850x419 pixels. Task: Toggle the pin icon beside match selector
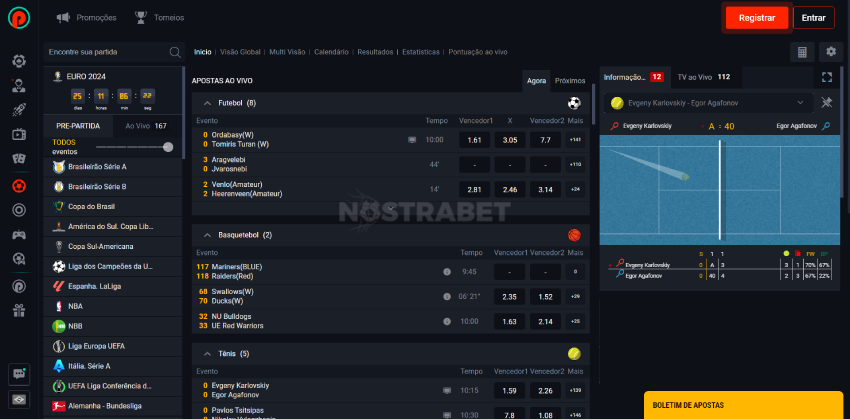[x=827, y=102]
